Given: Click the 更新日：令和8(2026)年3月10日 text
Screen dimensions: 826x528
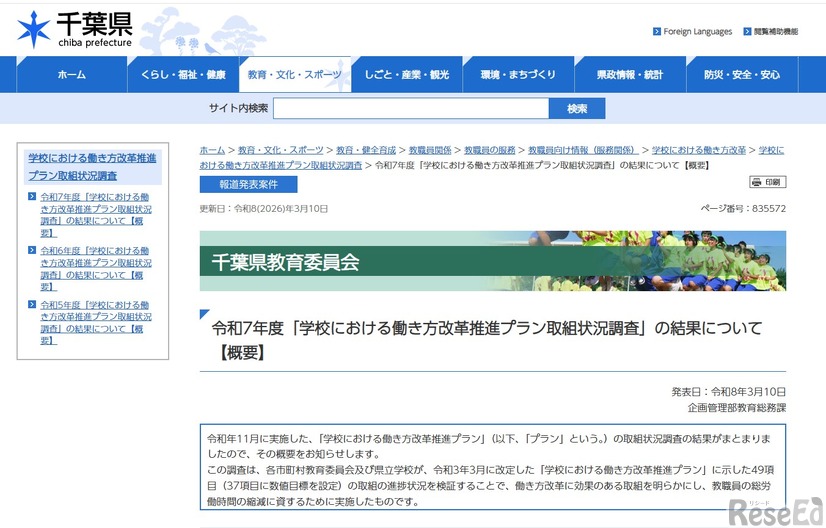Looking at the screenshot, I should tap(263, 209).
